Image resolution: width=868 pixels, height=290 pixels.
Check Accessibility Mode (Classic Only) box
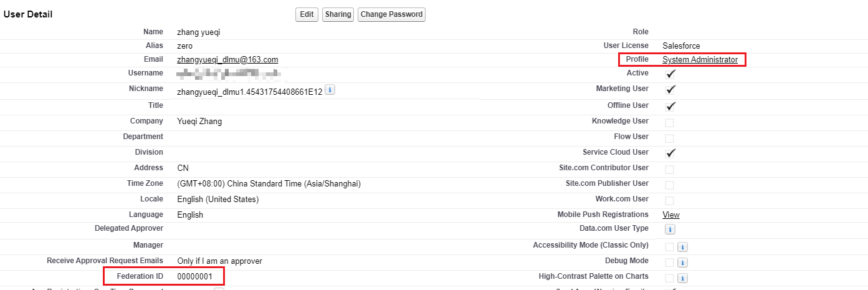pos(669,247)
